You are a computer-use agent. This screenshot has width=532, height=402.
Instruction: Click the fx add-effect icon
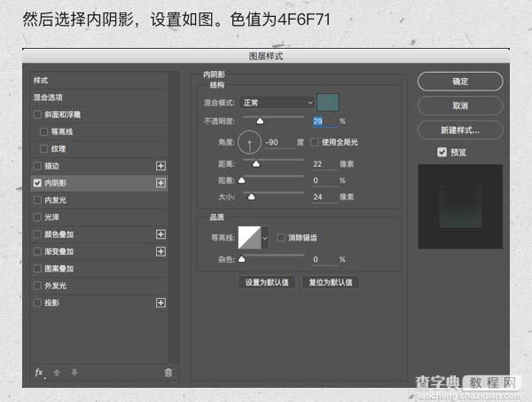(40, 373)
